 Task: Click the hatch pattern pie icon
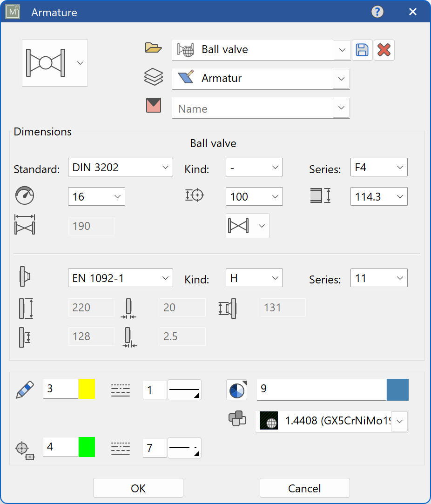pyautogui.click(x=237, y=390)
